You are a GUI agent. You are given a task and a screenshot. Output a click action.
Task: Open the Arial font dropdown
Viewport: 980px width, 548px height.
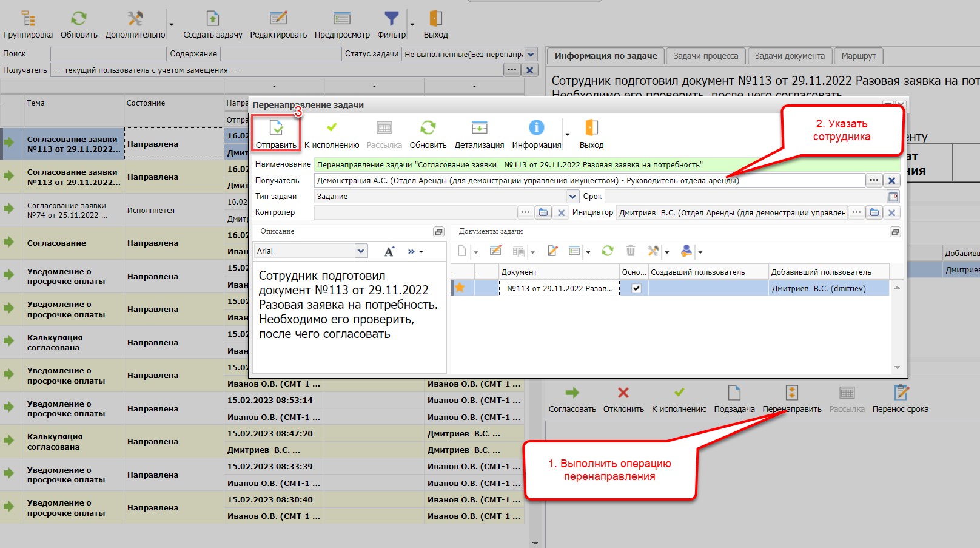pos(361,251)
